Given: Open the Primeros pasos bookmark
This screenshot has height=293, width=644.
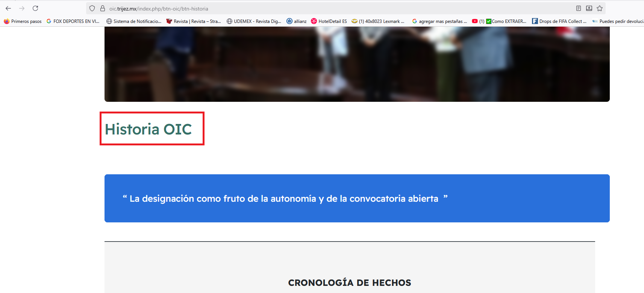Looking at the screenshot, I should pos(23,21).
